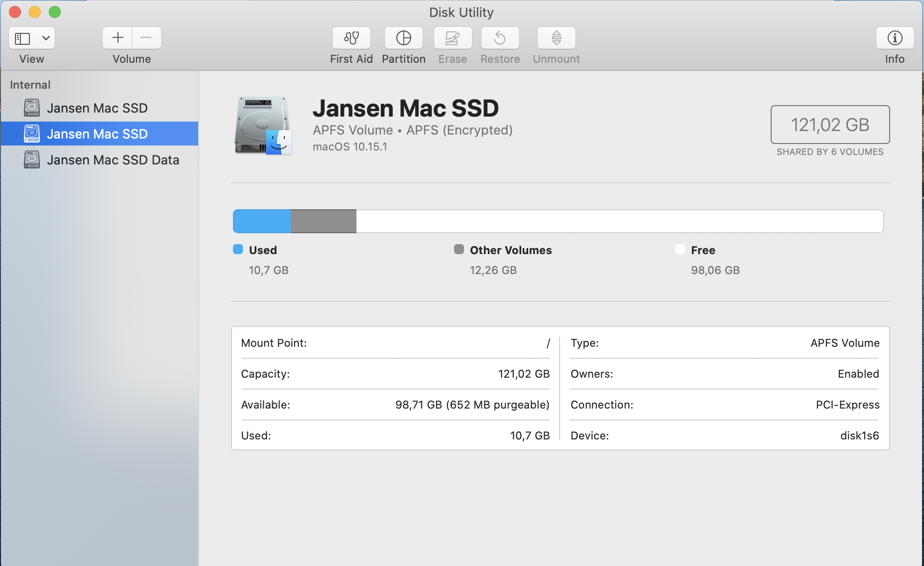Screen dimensions: 924x566
Task: Click the large drive icon with Finder badge
Action: (x=263, y=126)
